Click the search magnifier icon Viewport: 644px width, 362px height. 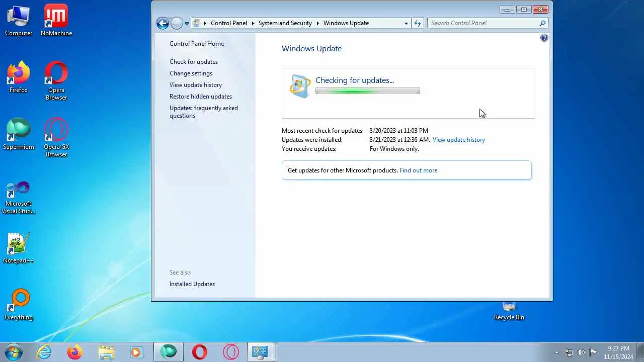[542, 23]
